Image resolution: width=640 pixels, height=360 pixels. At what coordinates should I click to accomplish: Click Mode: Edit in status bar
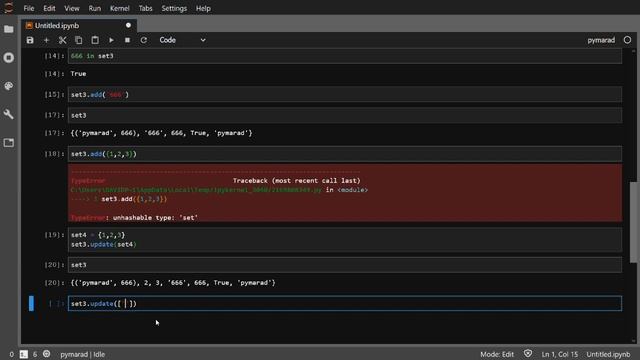[x=497, y=354]
